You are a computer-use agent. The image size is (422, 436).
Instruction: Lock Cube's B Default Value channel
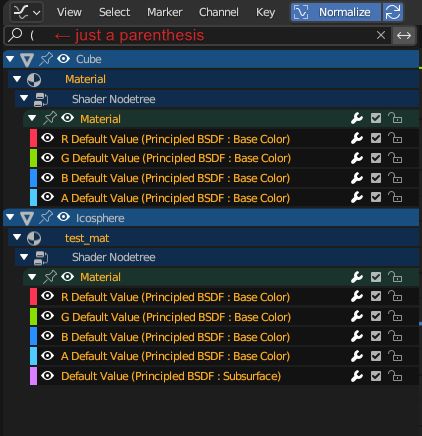tap(395, 178)
